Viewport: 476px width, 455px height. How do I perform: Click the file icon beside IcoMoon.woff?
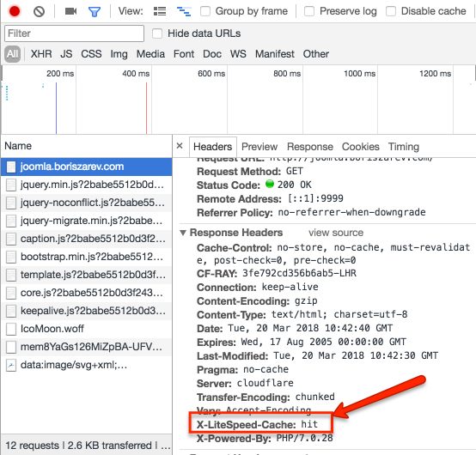coord(11,329)
